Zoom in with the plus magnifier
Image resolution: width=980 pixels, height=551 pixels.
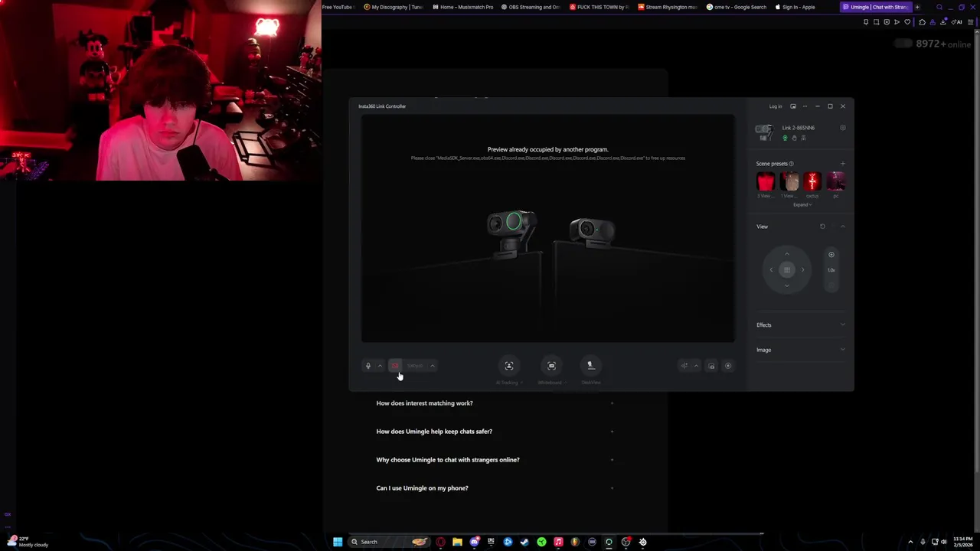point(831,255)
